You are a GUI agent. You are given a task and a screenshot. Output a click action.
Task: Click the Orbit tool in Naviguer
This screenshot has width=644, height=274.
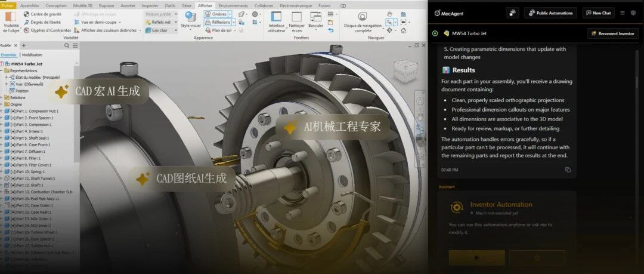click(389, 30)
